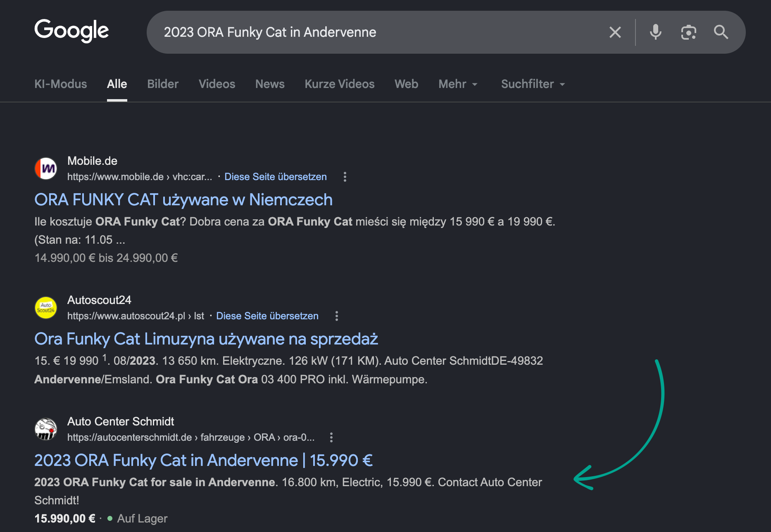The height and width of the screenshot is (532, 771).
Task: Expand the Mehr dropdown
Action: coord(458,84)
